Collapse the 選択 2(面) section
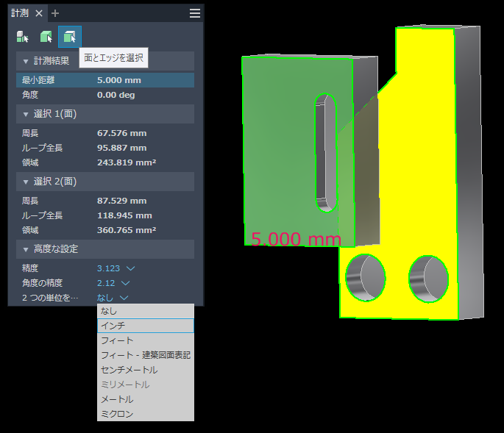Image resolution: width=504 pixels, height=433 pixels. (x=26, y=182)
